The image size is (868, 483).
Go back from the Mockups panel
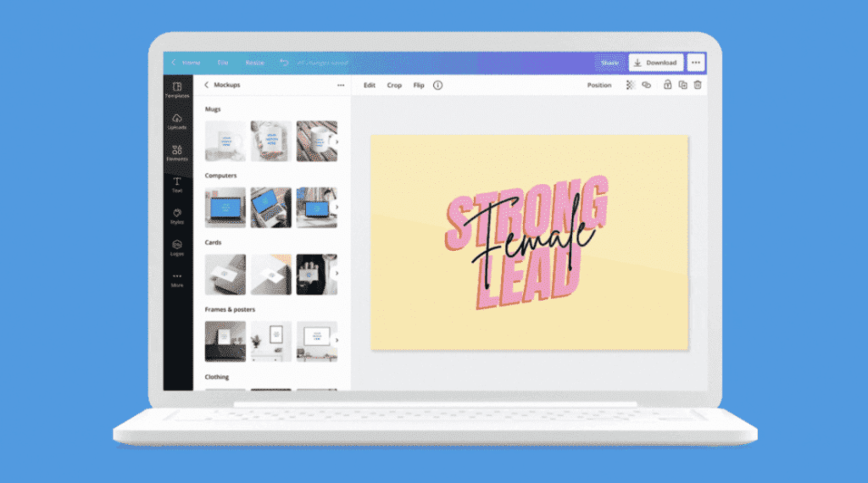pyautogui.click(x=207, y=85)
